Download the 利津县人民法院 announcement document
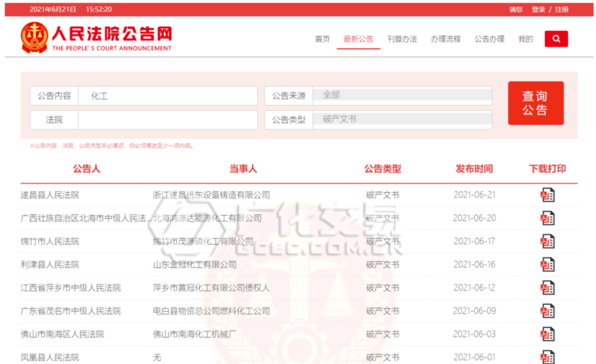596x364 pixels. (547, 265)
